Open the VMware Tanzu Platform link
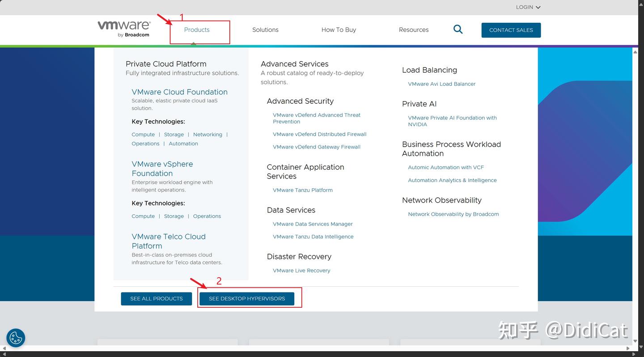Image resolution: width=644 pixels, height=357 pixels. click(303, 190)
